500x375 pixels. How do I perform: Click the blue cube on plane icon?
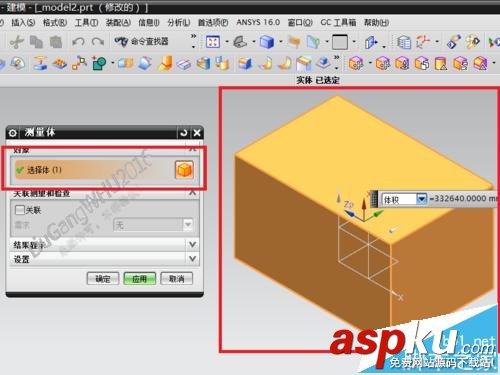pyautogui.click(x=323, y=63)
